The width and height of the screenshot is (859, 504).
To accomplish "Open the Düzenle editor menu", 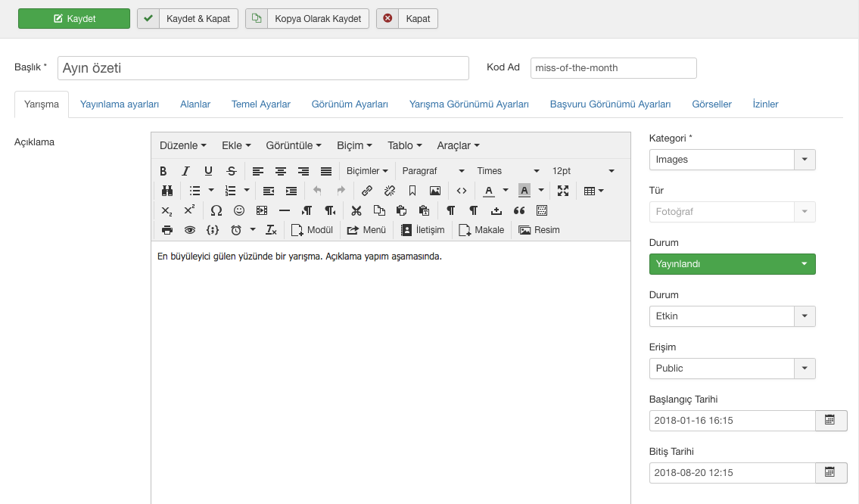I will tap(182, 145).
